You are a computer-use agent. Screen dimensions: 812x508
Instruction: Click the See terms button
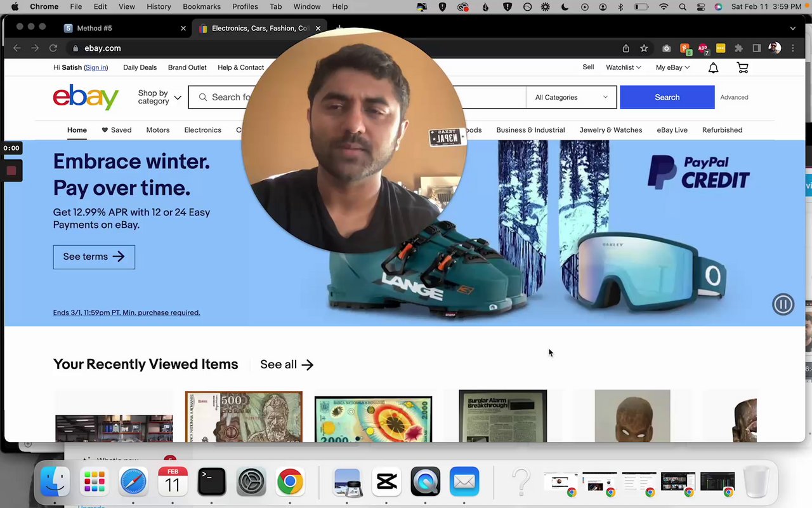click(94, 257)
